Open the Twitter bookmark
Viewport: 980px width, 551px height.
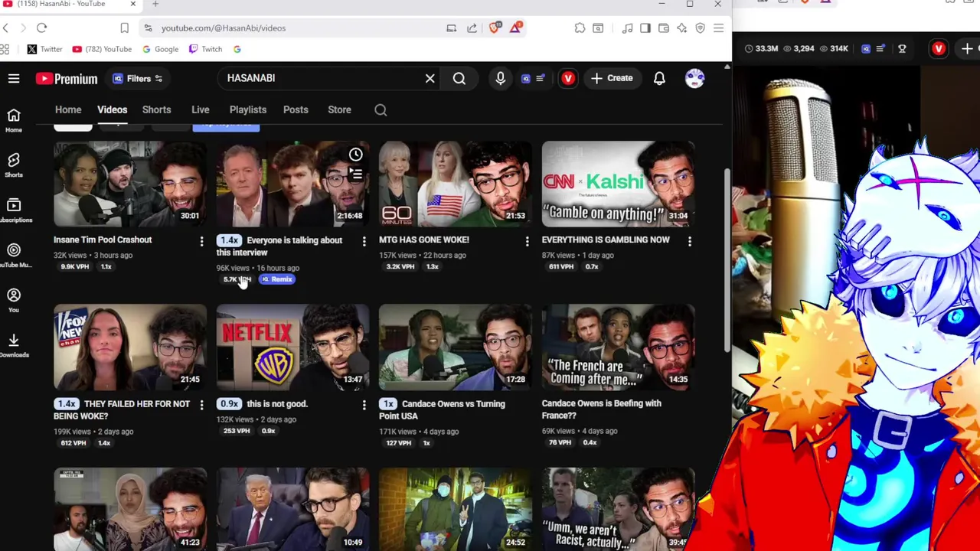(x=44, y=49)
